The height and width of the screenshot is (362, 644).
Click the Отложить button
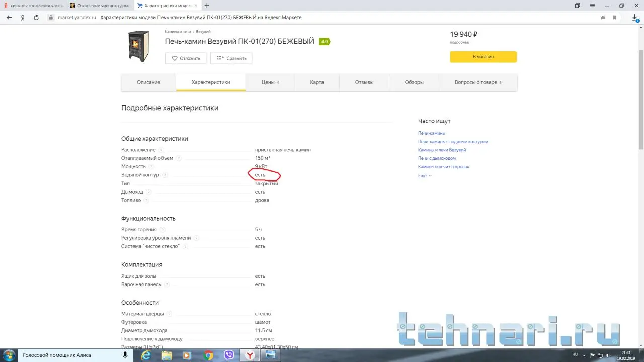[186, 58]
